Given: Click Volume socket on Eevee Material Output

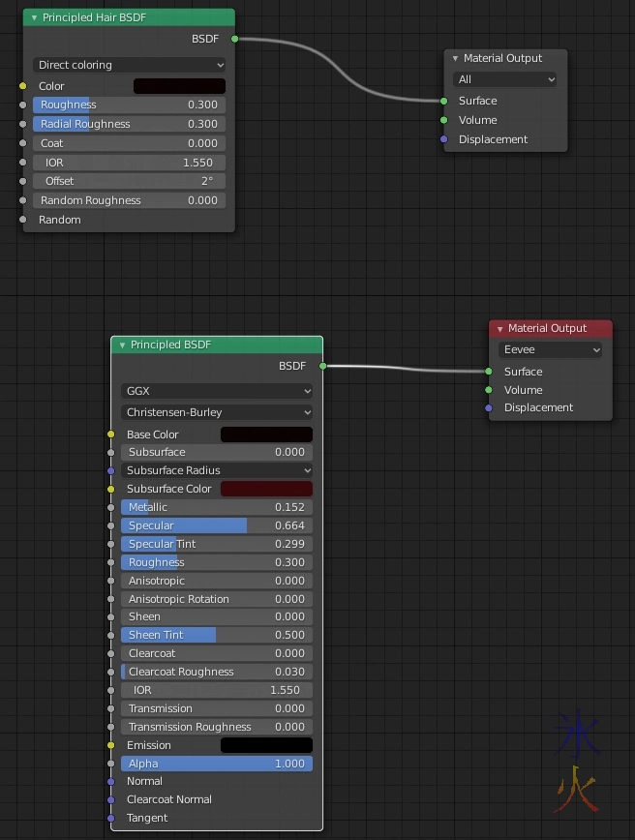Looking at the screenshot, I should tap(489, 390).
